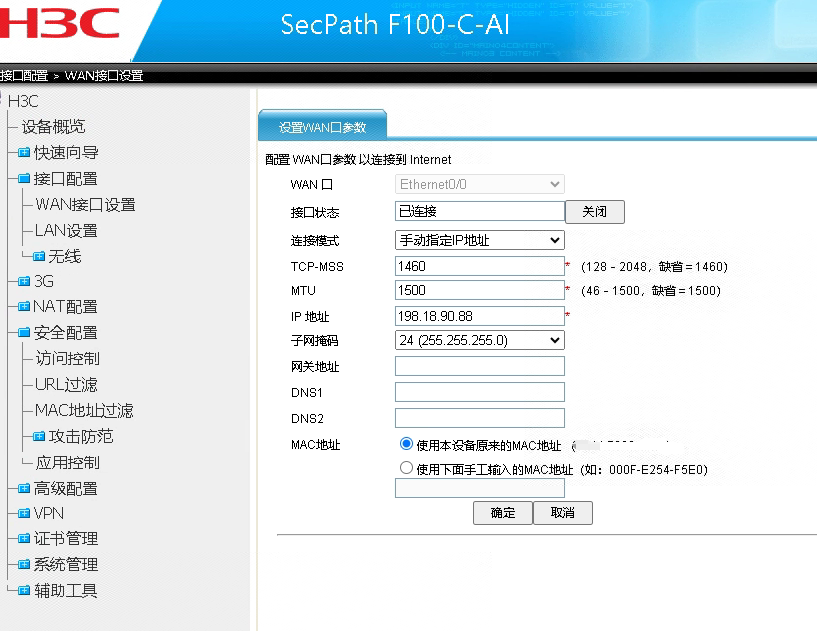Viewport: 817px width, 631px height.
Task: Select 使用本设备原来的MAC地址 radio button
Action: pyautogui.click(x=406, y=444)
